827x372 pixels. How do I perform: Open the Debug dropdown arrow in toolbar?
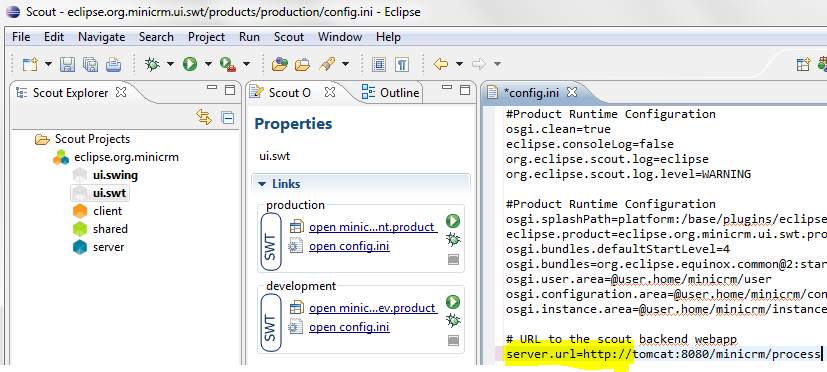pyautogui.click(x=170, y=64)
